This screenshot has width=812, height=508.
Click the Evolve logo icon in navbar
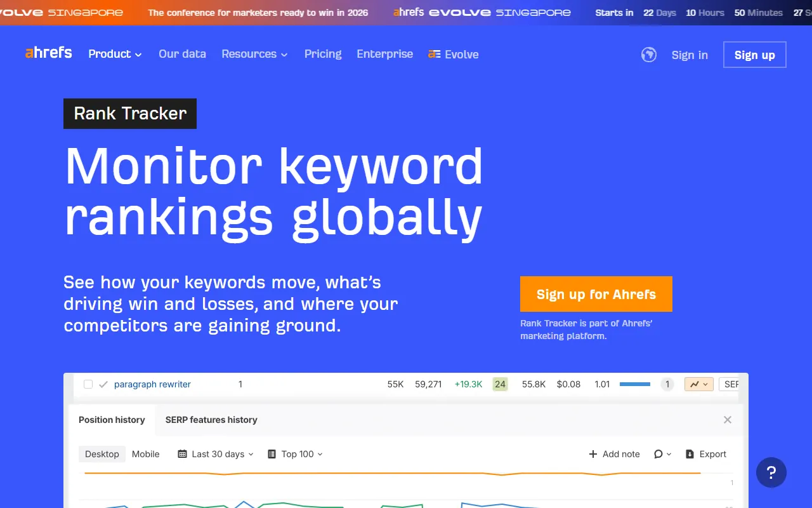tap(435, 55)
